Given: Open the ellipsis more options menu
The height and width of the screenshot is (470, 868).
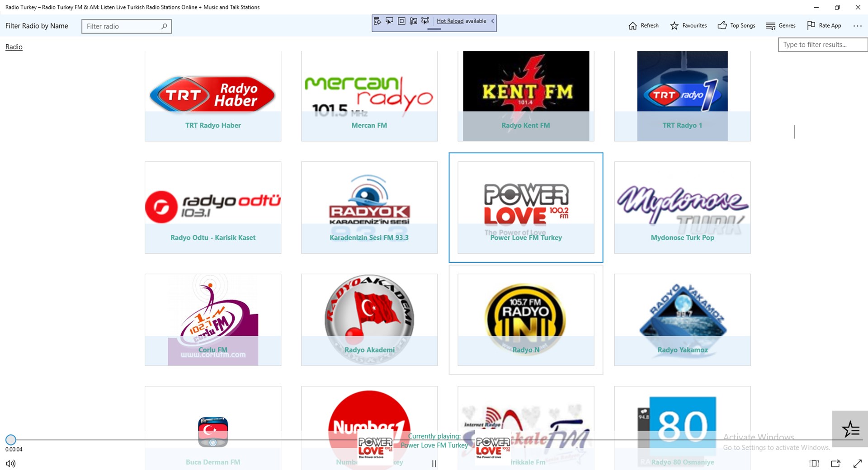Looking at the screenshot, I should [857, 25].
